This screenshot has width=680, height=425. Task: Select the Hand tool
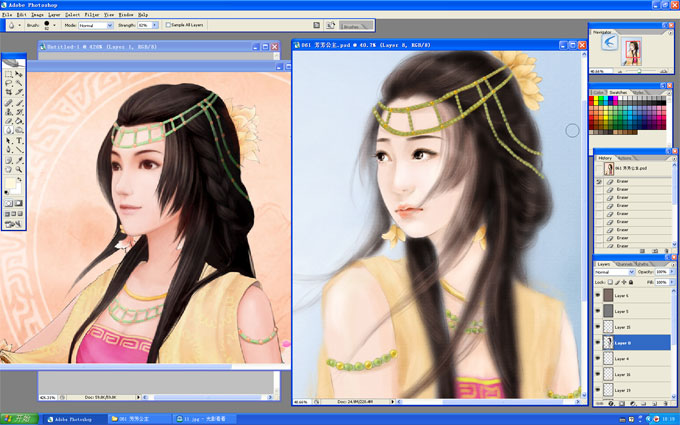pyautogui.click(x=8, y=169)
